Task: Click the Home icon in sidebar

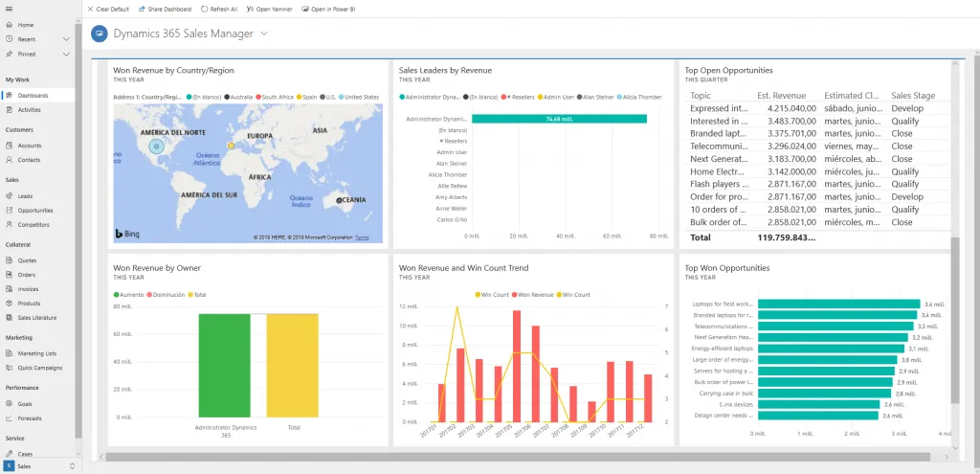Action: [10, 25]
